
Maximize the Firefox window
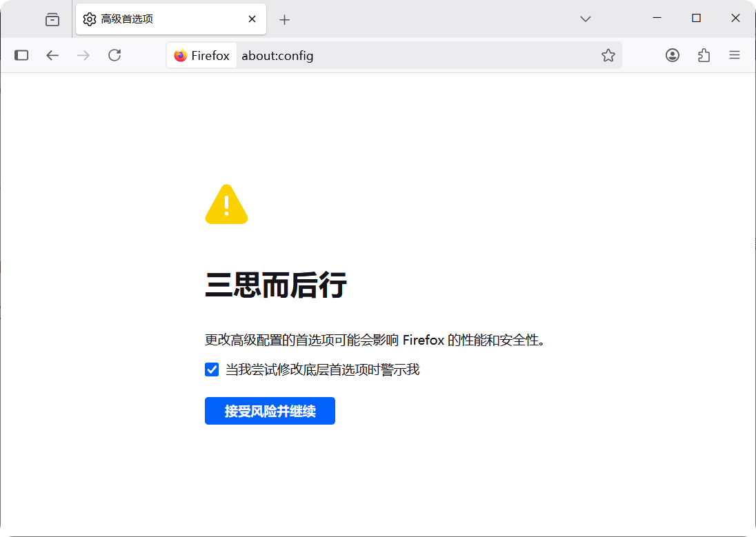(x=696, y=18)
